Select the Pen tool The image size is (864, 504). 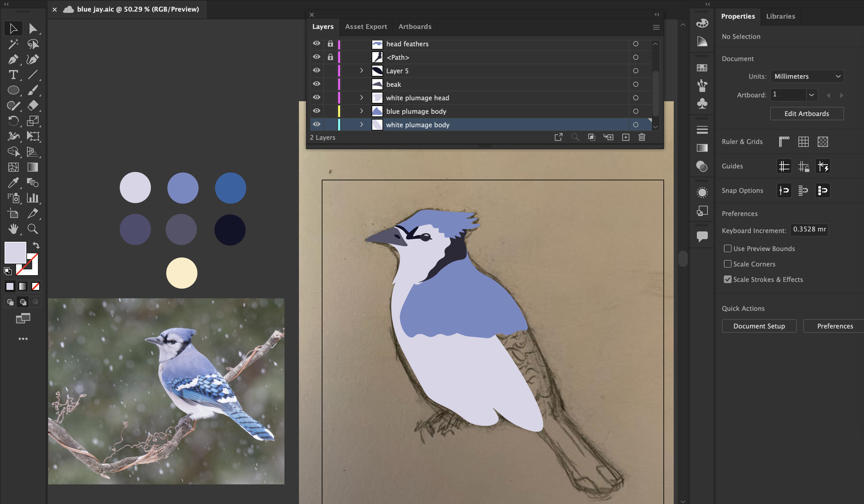tap(13, 59)
